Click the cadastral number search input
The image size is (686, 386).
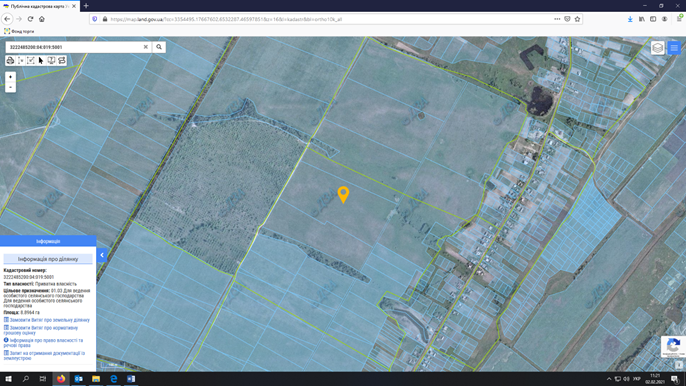74,47
